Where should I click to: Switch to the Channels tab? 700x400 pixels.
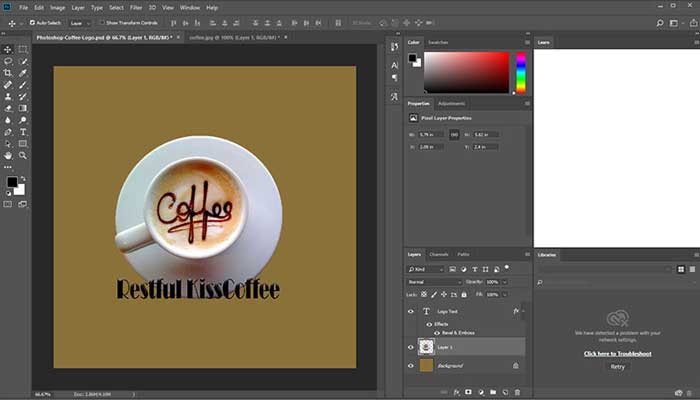point(439,254)
